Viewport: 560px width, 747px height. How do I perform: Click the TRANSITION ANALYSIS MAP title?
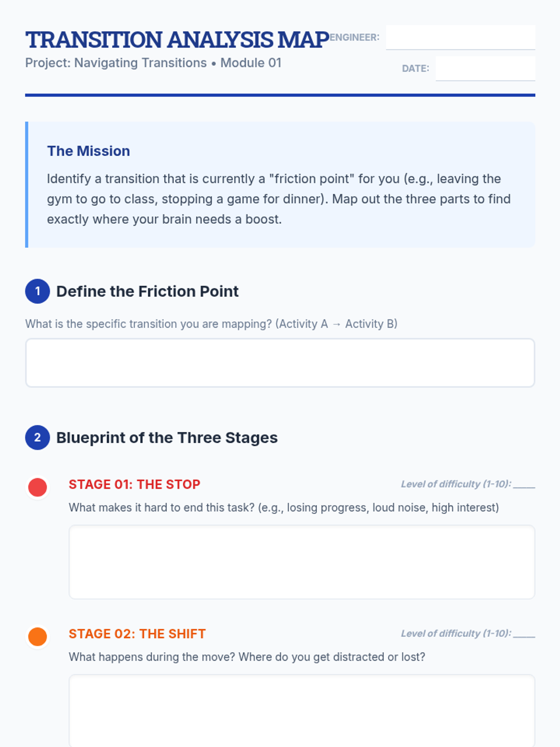[177, 40]
